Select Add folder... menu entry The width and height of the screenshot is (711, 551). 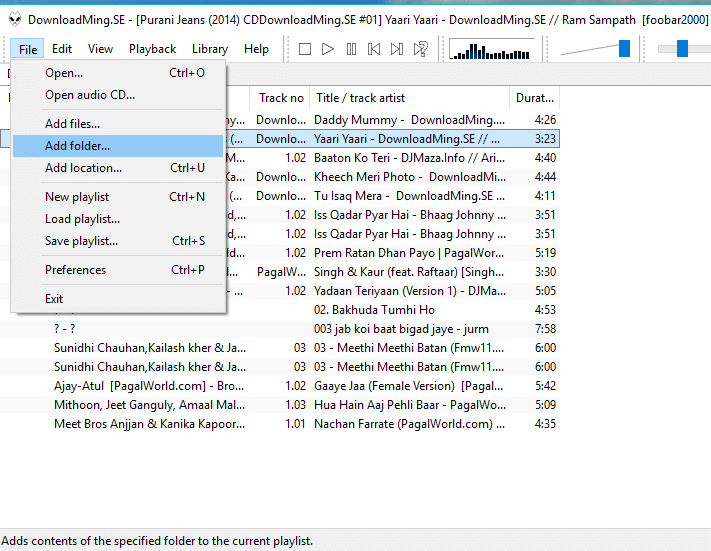coord(118,146)
